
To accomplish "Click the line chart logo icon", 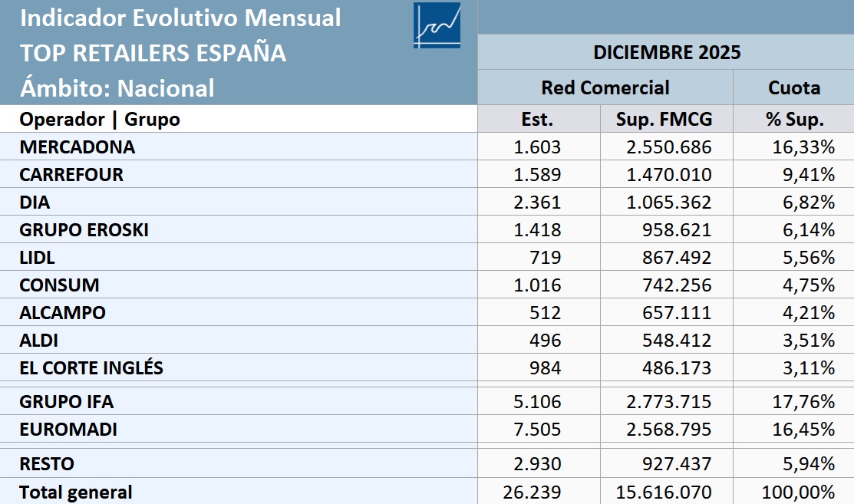I will coord(437,25).
